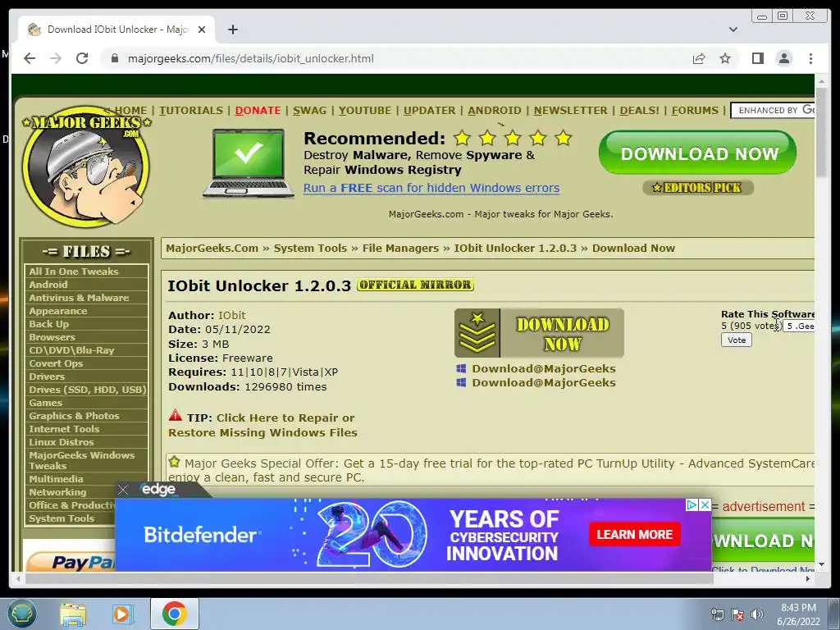Image resolution: width=840 pixels, height=630 pixels.
Task: Click the Editors Pick badge
Action: coord(697,188)
